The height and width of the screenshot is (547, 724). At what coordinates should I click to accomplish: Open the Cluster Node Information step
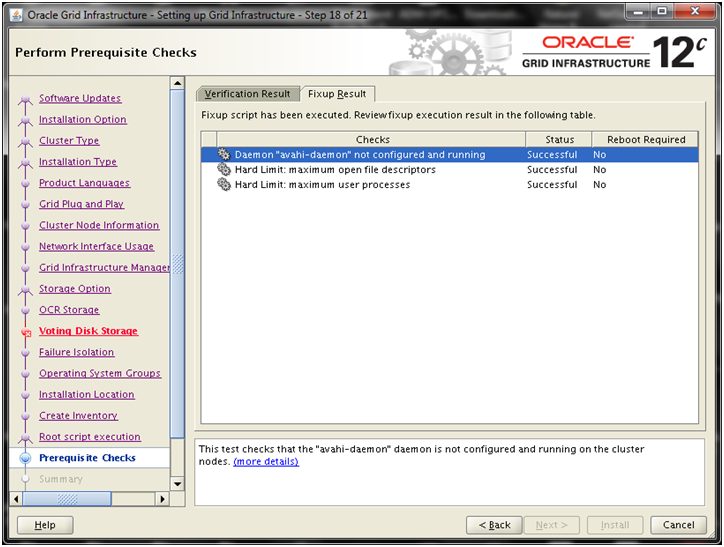coord(99,225)
